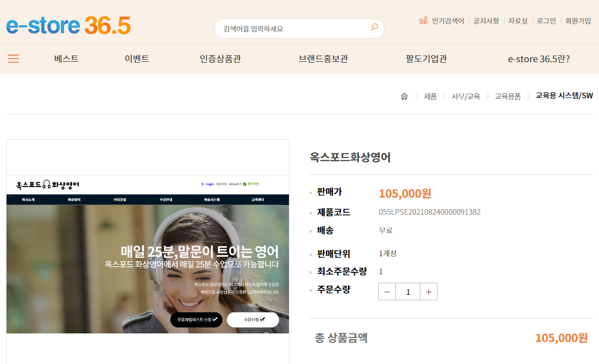Viewport: 599px width, 364px height.
Task: Click the 제품코드 label
Action: 334,212
